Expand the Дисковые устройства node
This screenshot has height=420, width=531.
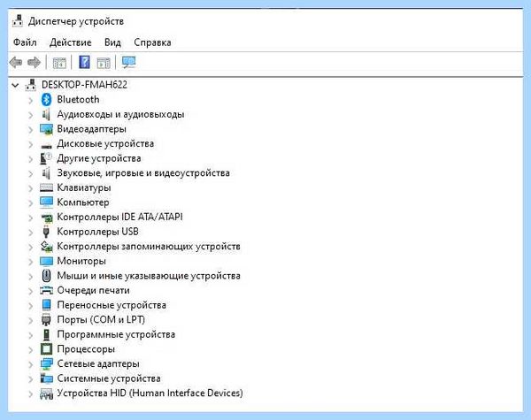click(x=30, y=144)
